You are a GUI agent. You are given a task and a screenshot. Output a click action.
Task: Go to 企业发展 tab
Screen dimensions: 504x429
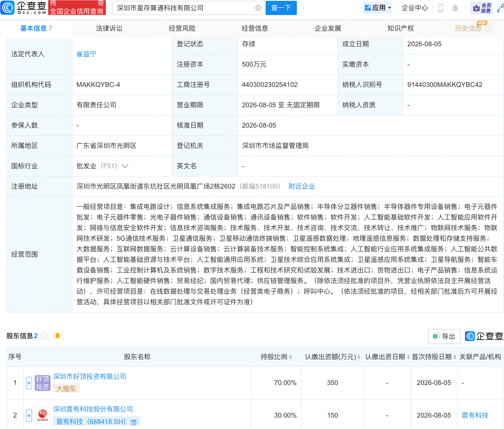click(328, 28)
